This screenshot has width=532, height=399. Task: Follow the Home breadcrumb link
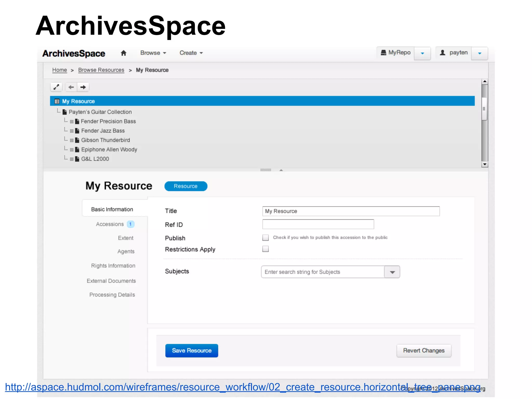click(59, 70)
